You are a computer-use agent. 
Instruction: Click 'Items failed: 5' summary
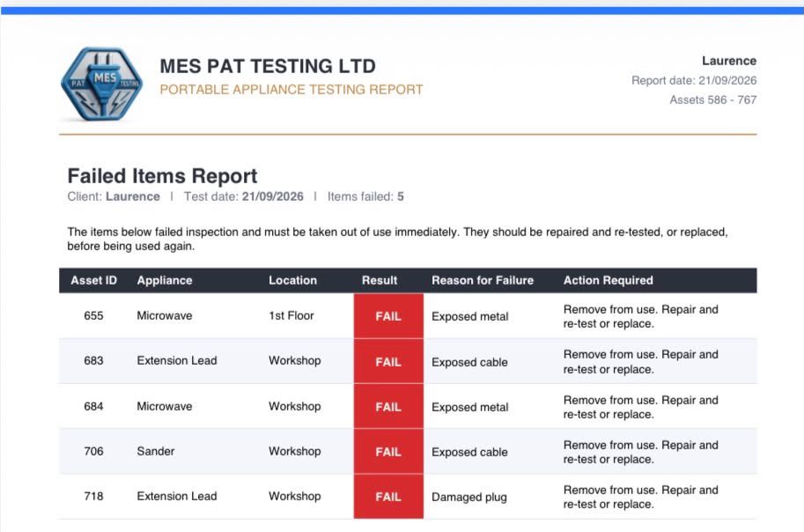coord(365,196)
